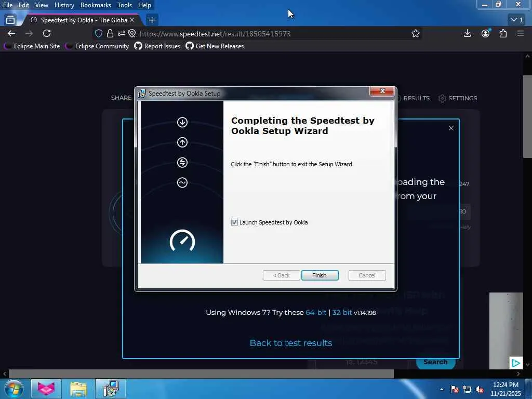This screenshot has height=399, width=532.
Task: Open the Windows Start orb
Action: pos(14,389)
